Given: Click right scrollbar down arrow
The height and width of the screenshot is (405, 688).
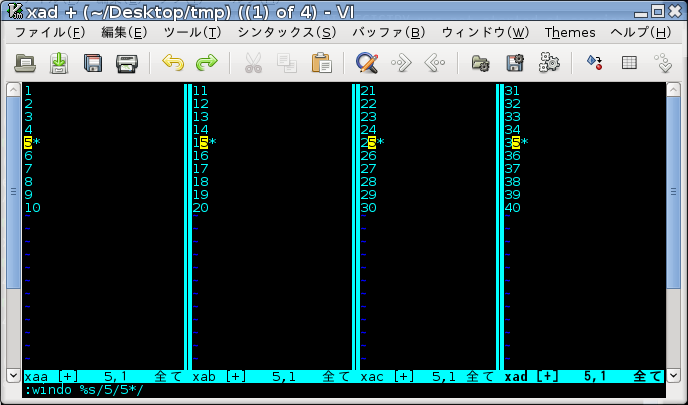Looking at the screenshot, I should pyautogui.click(x=674, y=376).
